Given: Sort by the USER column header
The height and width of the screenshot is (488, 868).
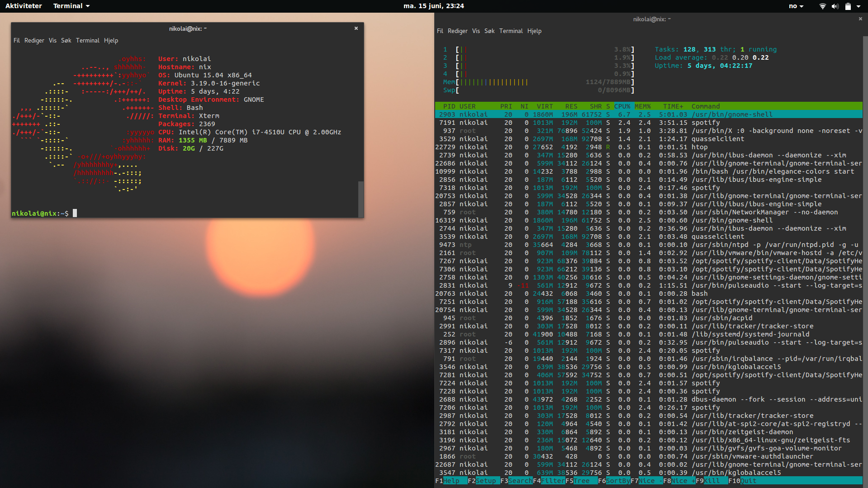Looking at the screenshot, I should click(x=468, y=106).
